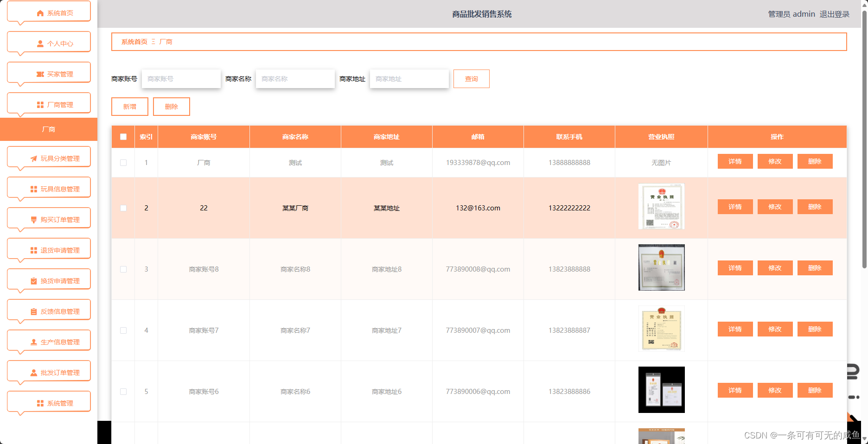Select the 厂商 submenu item
868x444 pixels.
[49, 129]
